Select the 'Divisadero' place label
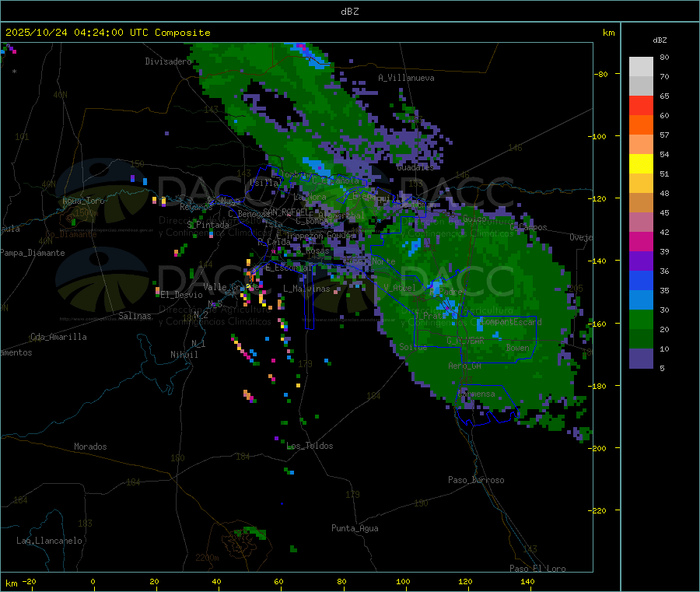Viewport: 700px width, 592px height. tap(168, 61)
